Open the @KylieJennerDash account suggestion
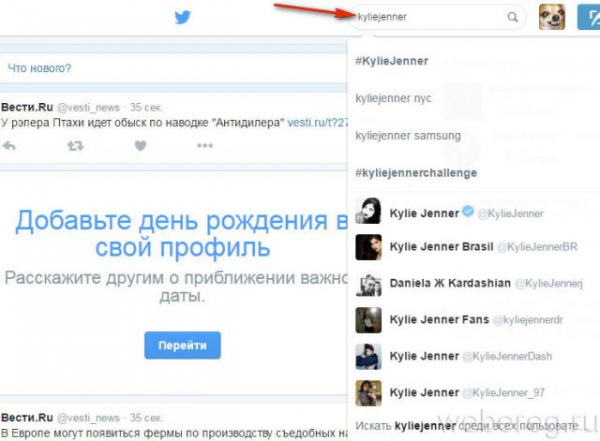Screen dimensions: 600x441 point(474,356)
